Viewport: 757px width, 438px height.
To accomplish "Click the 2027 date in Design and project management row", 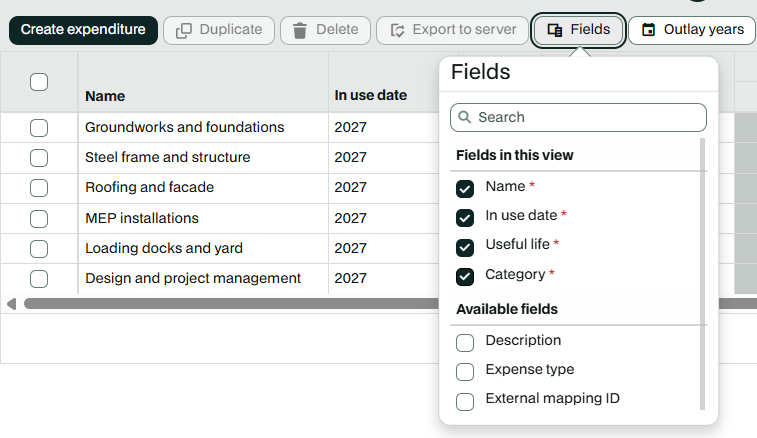I will point(350,278).
